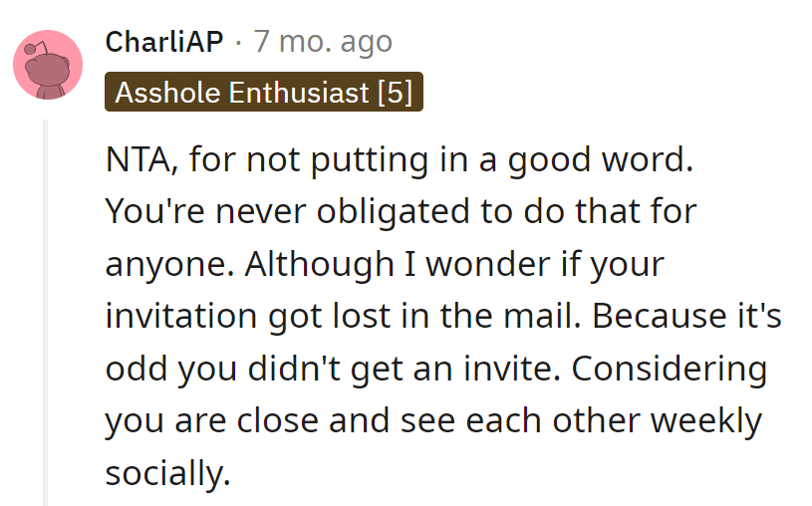Click the line "you are close and see each other weekly"
Image resolution: width=812 pixels, height=506 pixels.
432,420
